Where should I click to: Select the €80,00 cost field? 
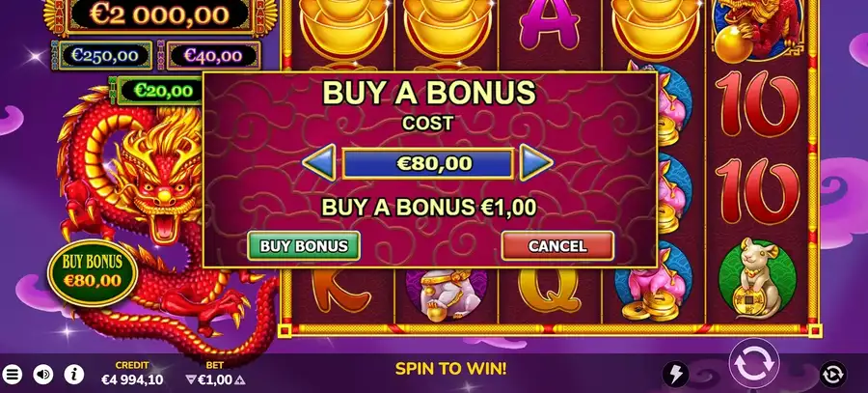[427, 163]
